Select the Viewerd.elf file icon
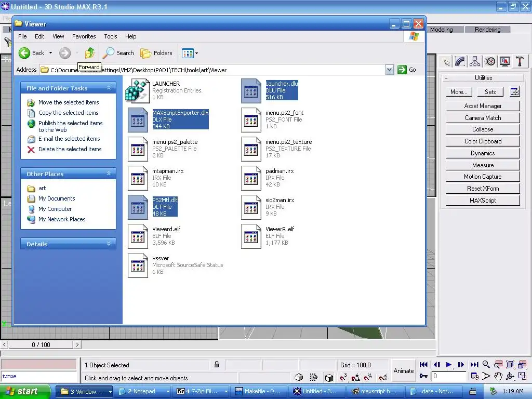 tap(138, 236)
